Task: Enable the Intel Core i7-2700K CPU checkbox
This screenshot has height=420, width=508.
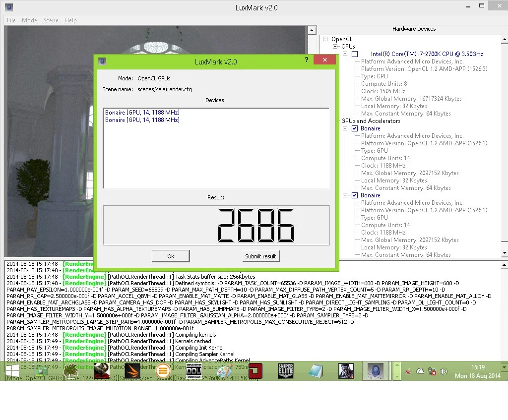Action: (355, 54)
